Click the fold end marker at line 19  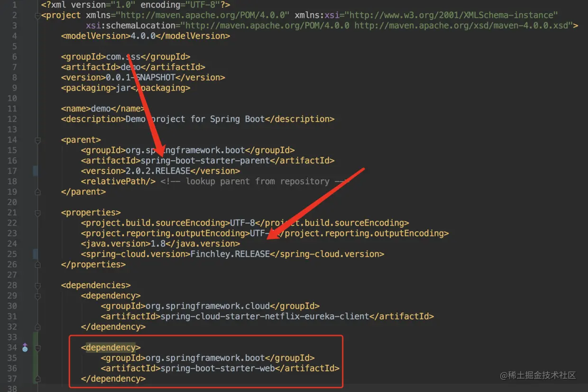37,192
